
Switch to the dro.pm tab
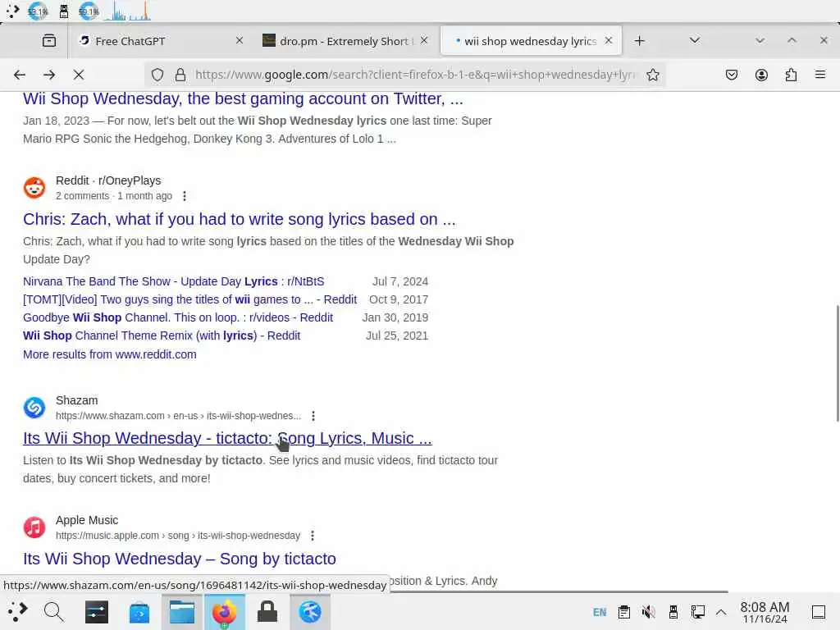pos(345,41)
